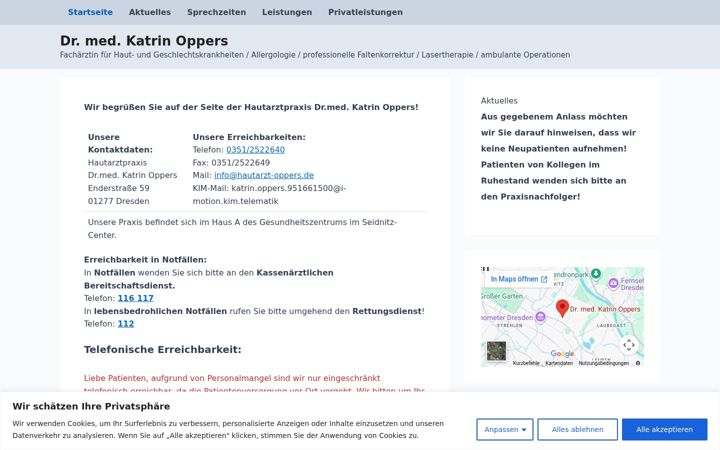Click Kartendaten in the map footer

click(559, 363)
